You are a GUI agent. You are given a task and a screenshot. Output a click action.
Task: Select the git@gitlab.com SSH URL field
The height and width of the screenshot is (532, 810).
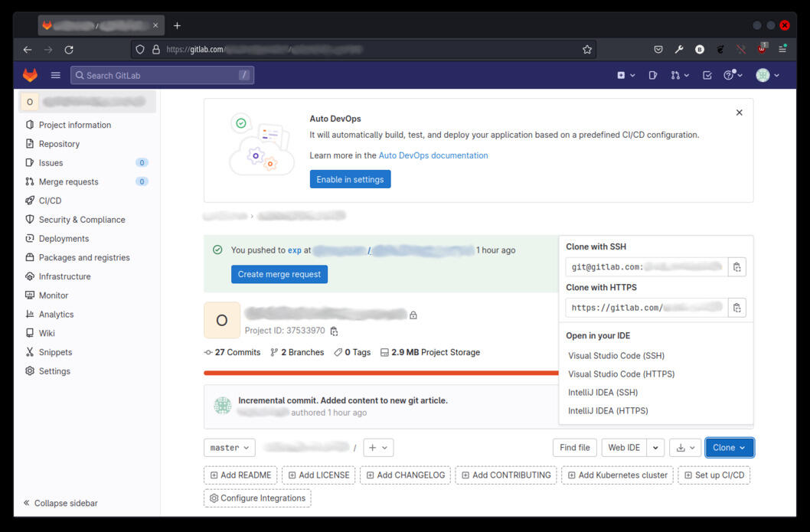click(647, 267)
